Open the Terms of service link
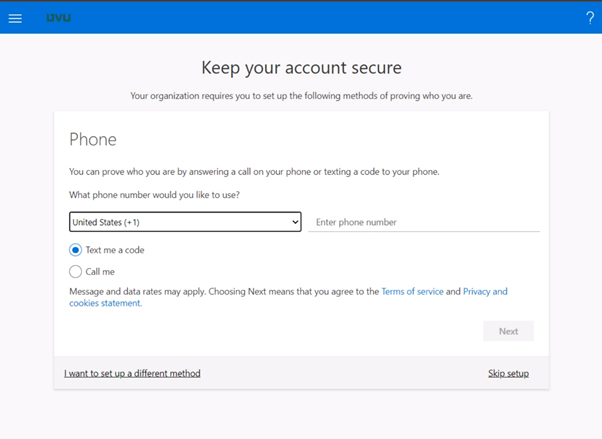Screen dimensions: 602x439 click(412, 292)
